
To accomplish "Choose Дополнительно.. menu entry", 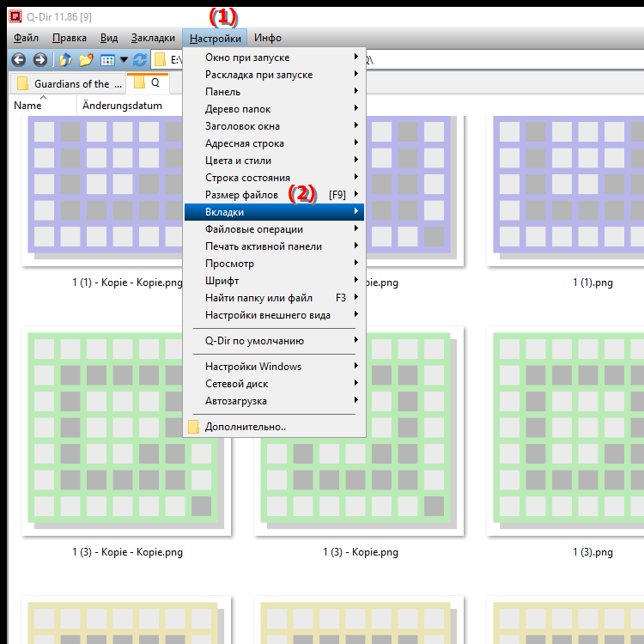I will click(274, 427).
